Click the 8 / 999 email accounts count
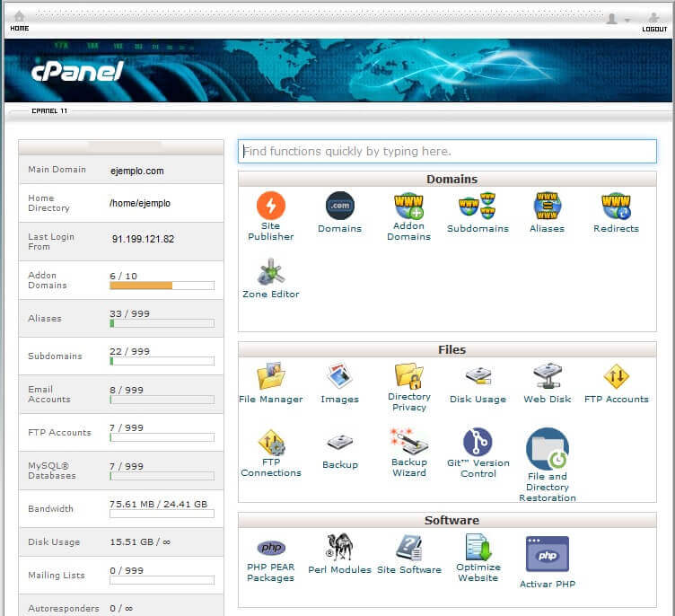The height and width of the screenshot is (616, 675). (x=127, y=390)
